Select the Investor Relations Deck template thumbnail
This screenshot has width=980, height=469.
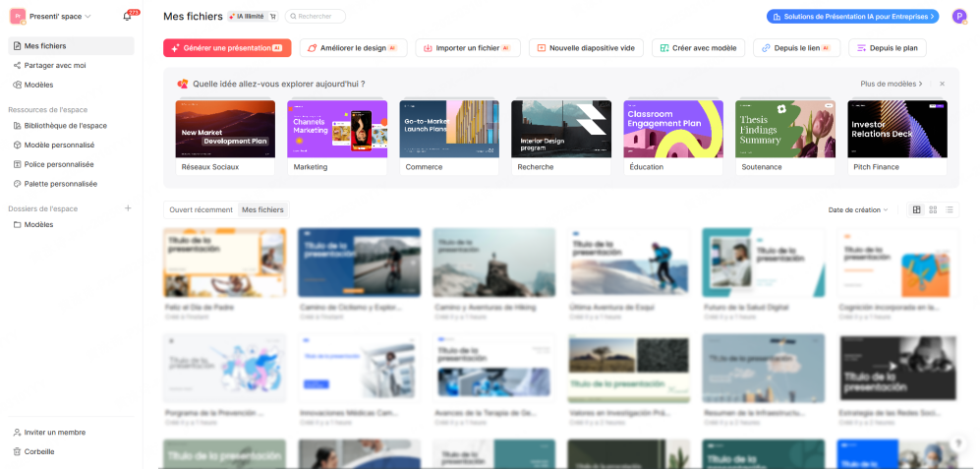[x=896, y=129]
